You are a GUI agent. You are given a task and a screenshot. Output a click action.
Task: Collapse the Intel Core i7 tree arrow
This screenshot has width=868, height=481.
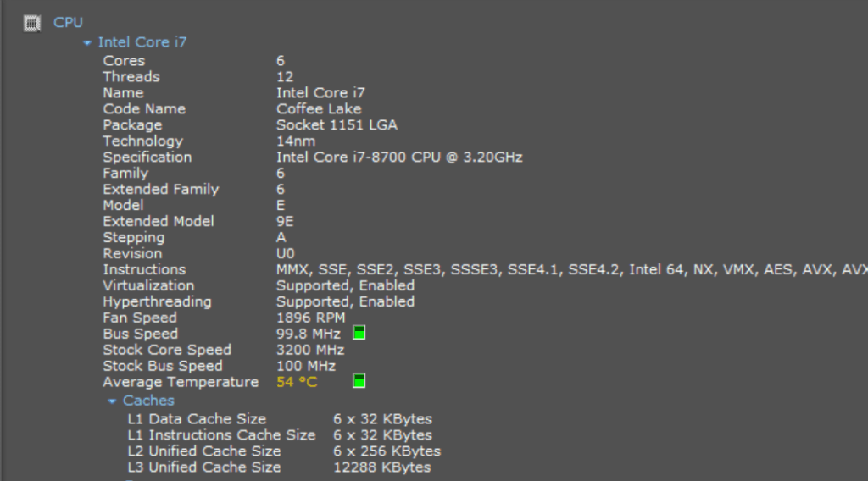pyautogui.click(x=87, y=42)
